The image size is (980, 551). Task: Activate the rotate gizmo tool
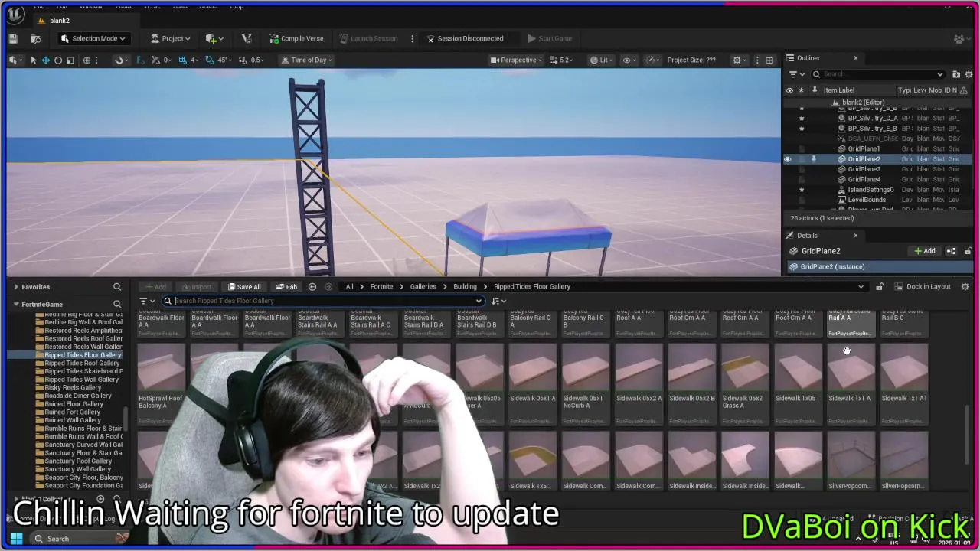pyautogui.click(x=57, y=60)
